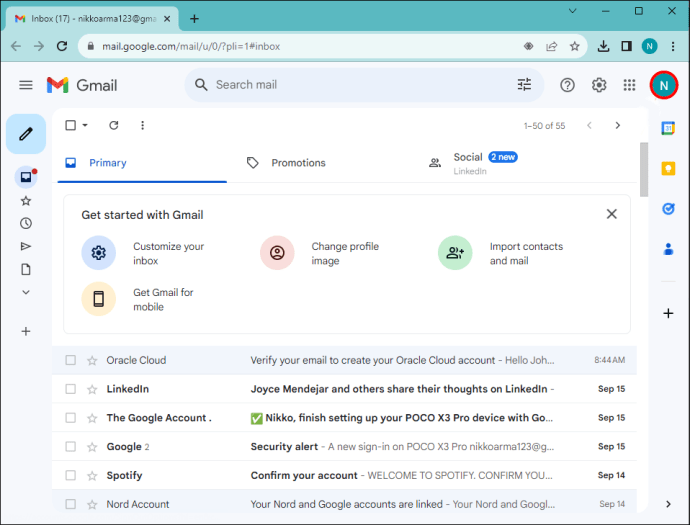Bookmark this page with the star icon
This screenshot has height=525, width=690.
(574, 46)
